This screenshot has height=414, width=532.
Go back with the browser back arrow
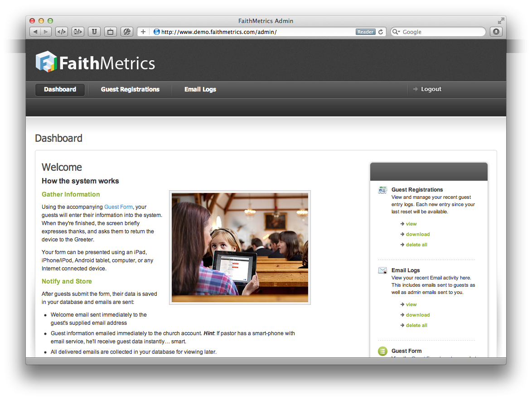tap(35, 32)
